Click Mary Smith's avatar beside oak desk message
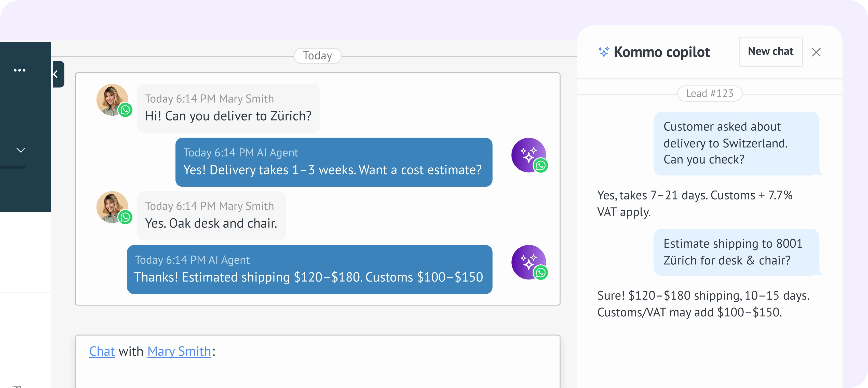This screenshot has width=868, height=388. [112, 207]
